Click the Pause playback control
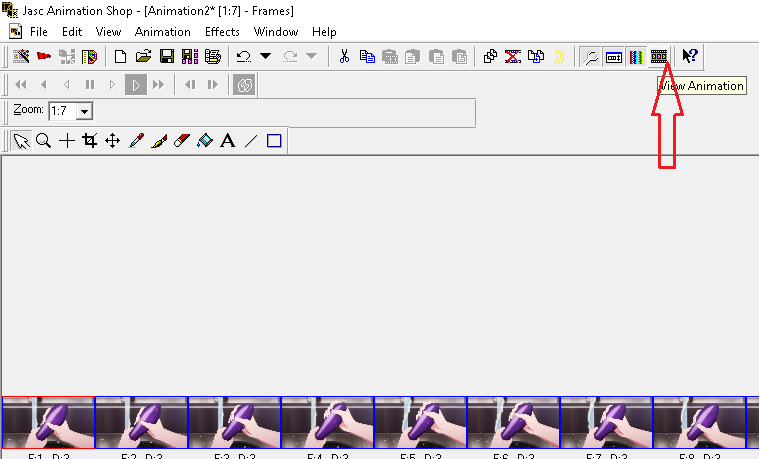This screenshot has width=759, height=459. pos(90,85)
